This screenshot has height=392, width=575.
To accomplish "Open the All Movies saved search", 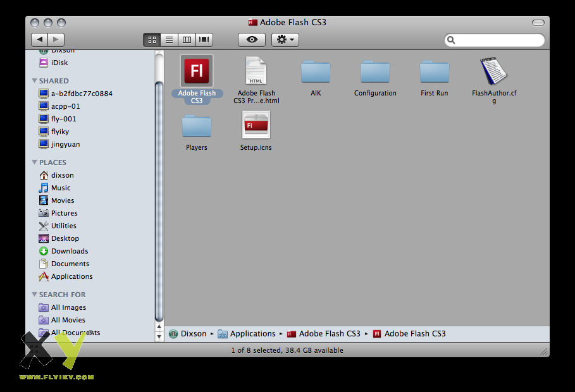I will pyautogui.click(x=61, y=320).
